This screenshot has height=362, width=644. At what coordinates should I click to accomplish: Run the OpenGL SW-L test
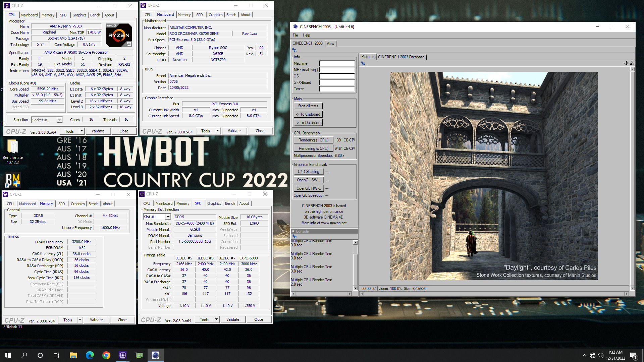(309, 180)
